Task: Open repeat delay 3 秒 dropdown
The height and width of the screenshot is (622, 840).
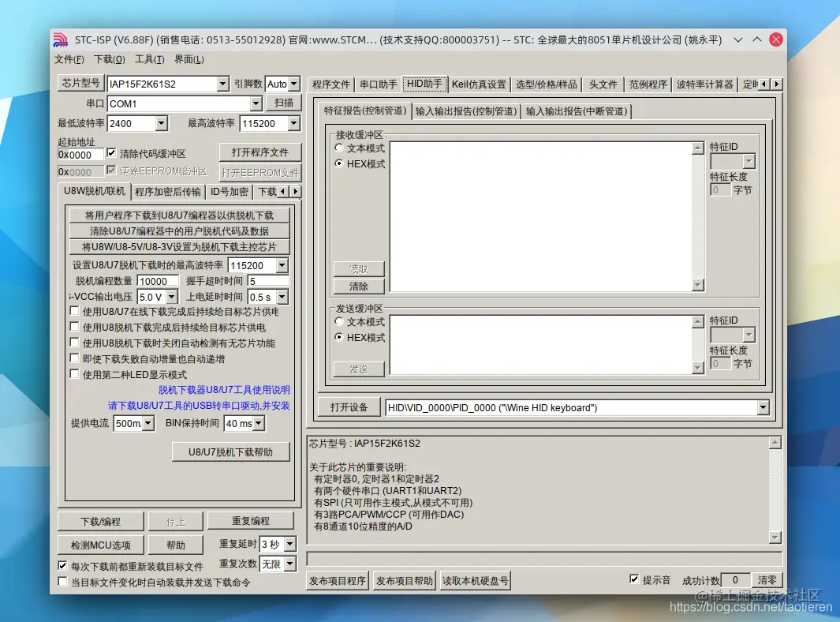Action: pos(289,545)
